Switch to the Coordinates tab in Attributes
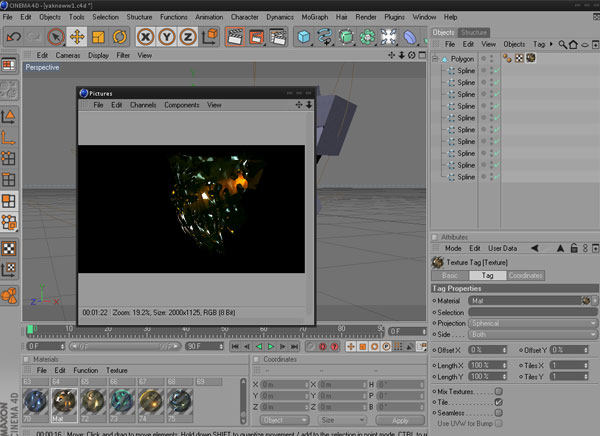Image resolution: width=600 pixels, height=436 pixels. pos(525,275)
